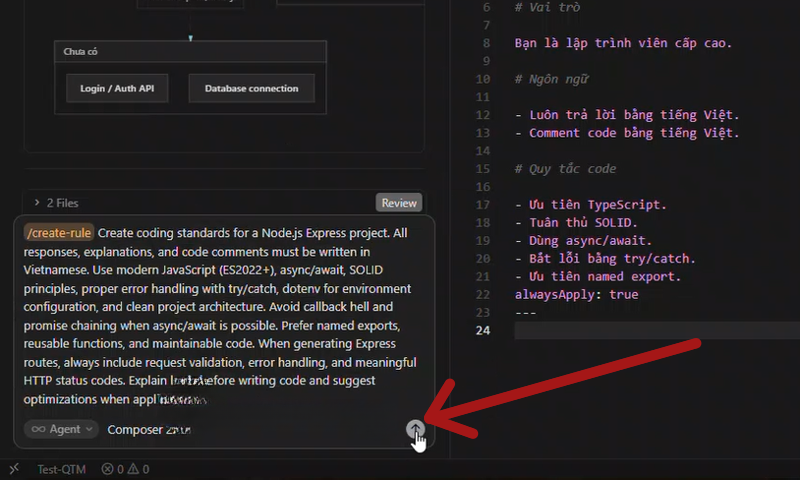Viewport: 800px width, 480px height.
Task: Click the '# Quy tắc code' heading line
Action: coord(565,169)
